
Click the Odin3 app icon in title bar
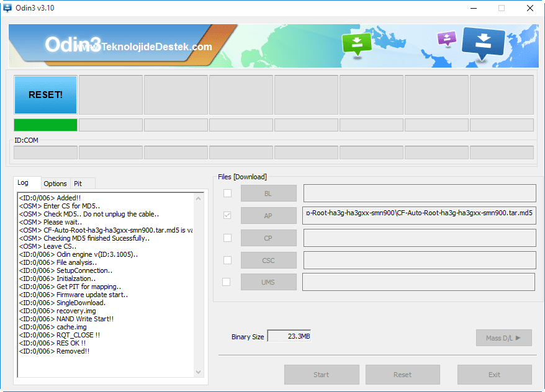[x=7, y=7]
